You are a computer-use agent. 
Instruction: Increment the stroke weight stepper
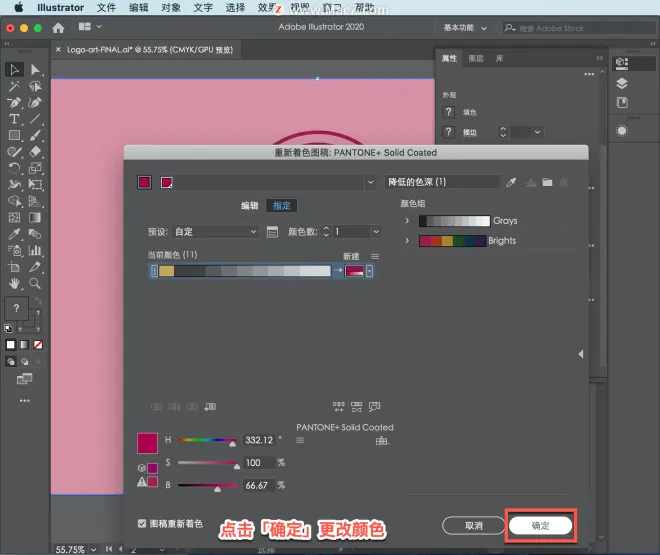click(503, 129)
